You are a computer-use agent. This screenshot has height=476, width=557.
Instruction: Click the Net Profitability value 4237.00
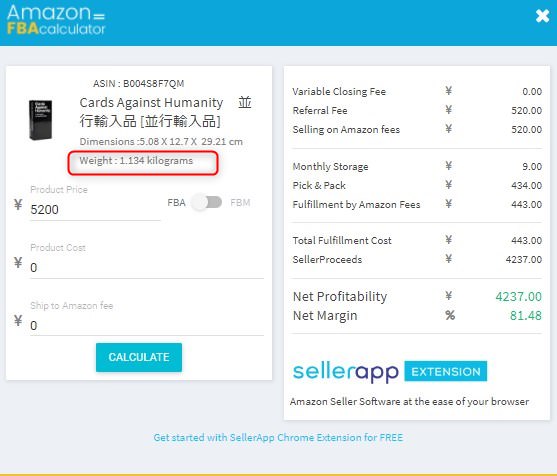518,297
